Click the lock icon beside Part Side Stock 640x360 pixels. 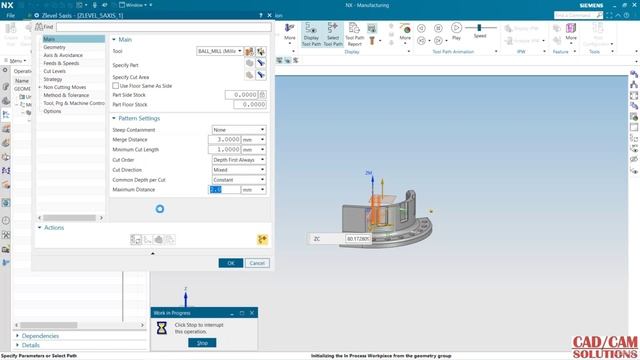(262, 95)
